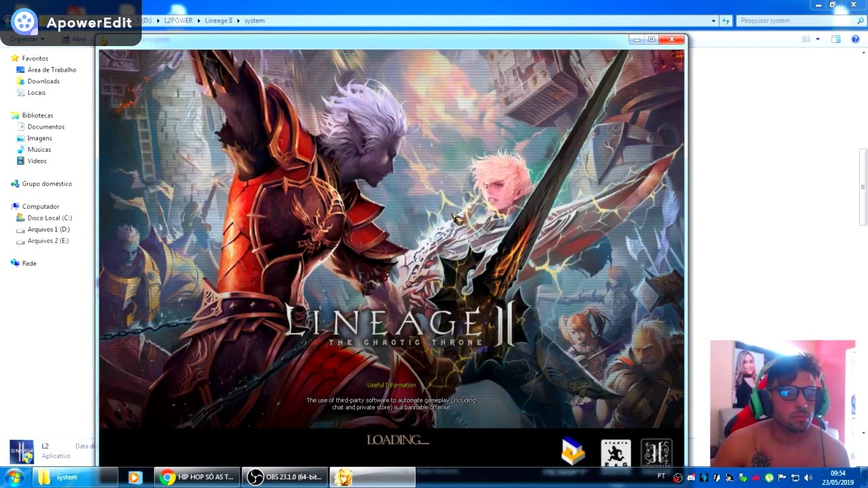Open the Windows Start button
868x488 pixels.
[x=14, y=477]
